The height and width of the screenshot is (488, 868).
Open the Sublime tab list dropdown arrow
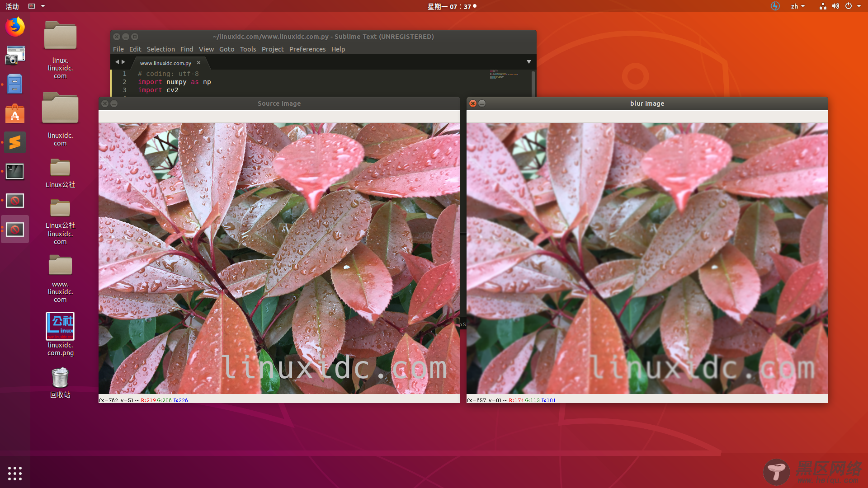[529, 62]
